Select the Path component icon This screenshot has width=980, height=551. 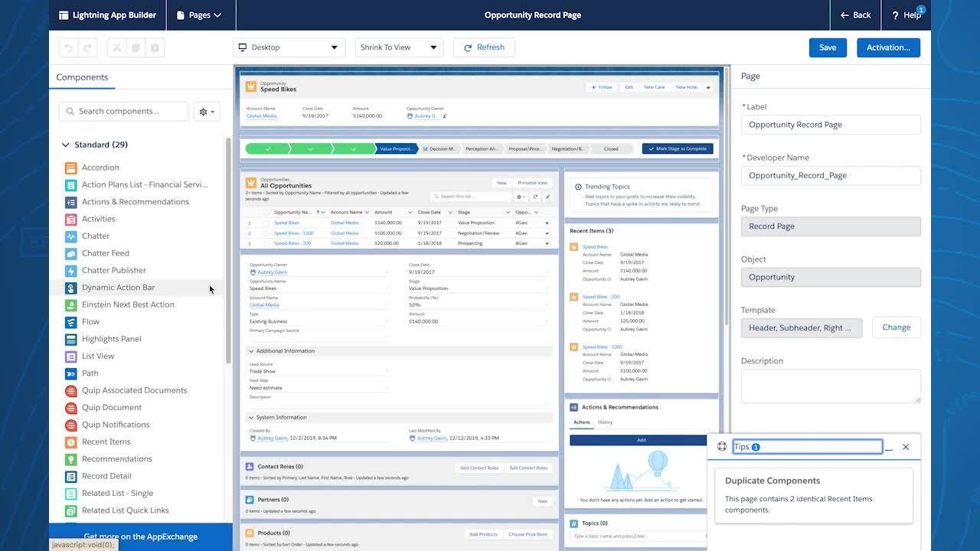click(x=70, y=373)
